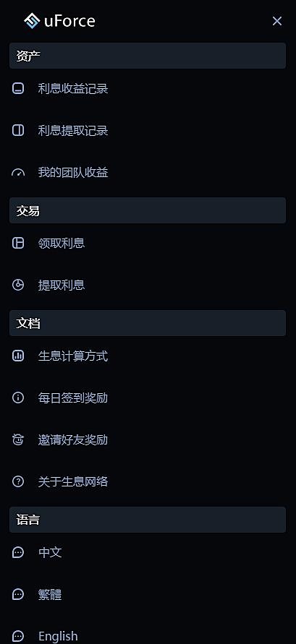The width and height of the screenshot is (296, 644).
Task: Open 我的团队收益 page
Action: click(148, 173)
